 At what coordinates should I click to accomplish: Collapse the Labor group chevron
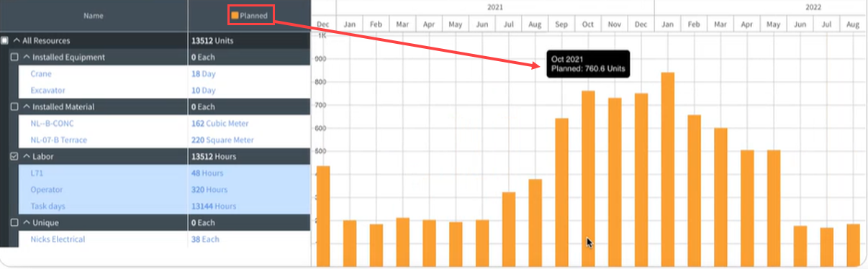[x=27, y=156]
